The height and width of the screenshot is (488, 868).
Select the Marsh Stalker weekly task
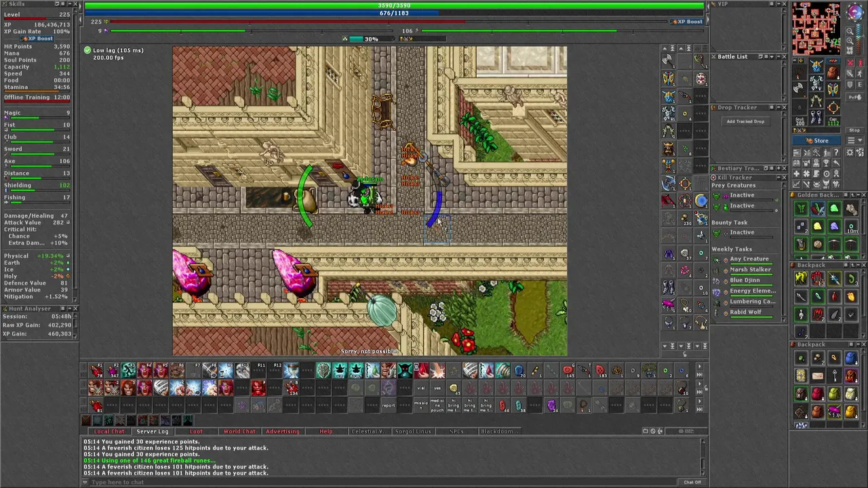(750, 270)
